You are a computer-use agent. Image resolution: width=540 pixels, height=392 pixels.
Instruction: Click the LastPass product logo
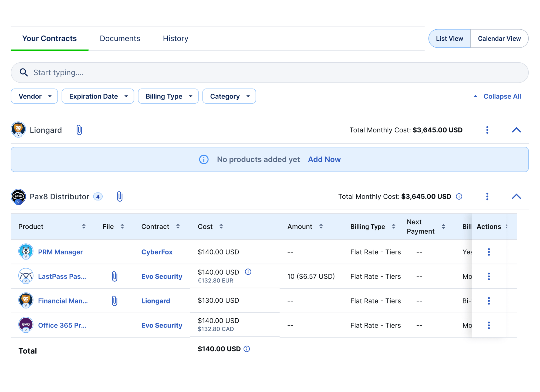click(26, 276)
